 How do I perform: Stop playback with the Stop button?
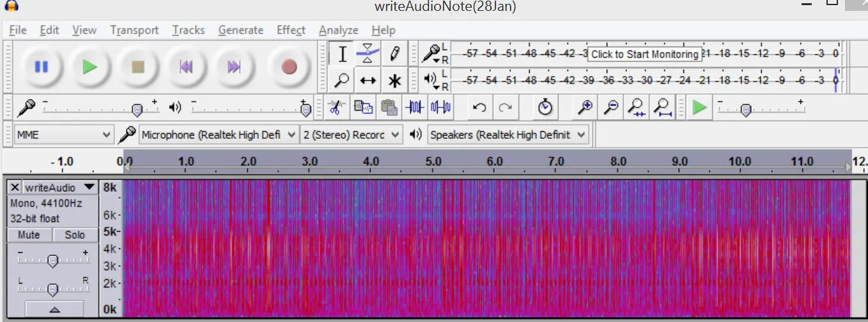pos(138,67)
